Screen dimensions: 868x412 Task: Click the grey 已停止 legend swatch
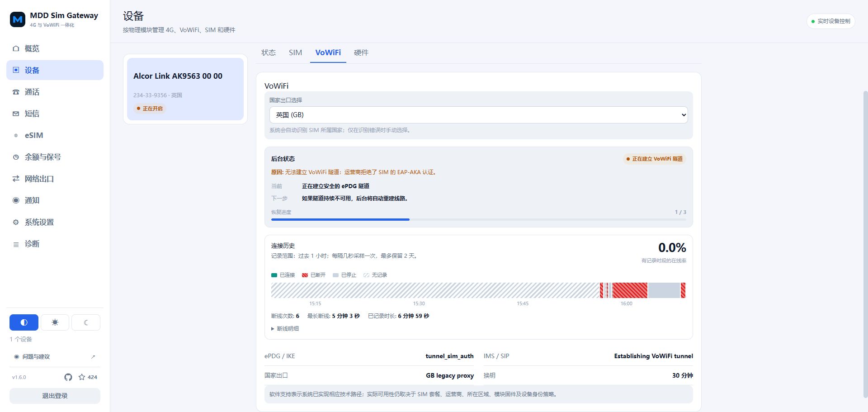(335, 275)
